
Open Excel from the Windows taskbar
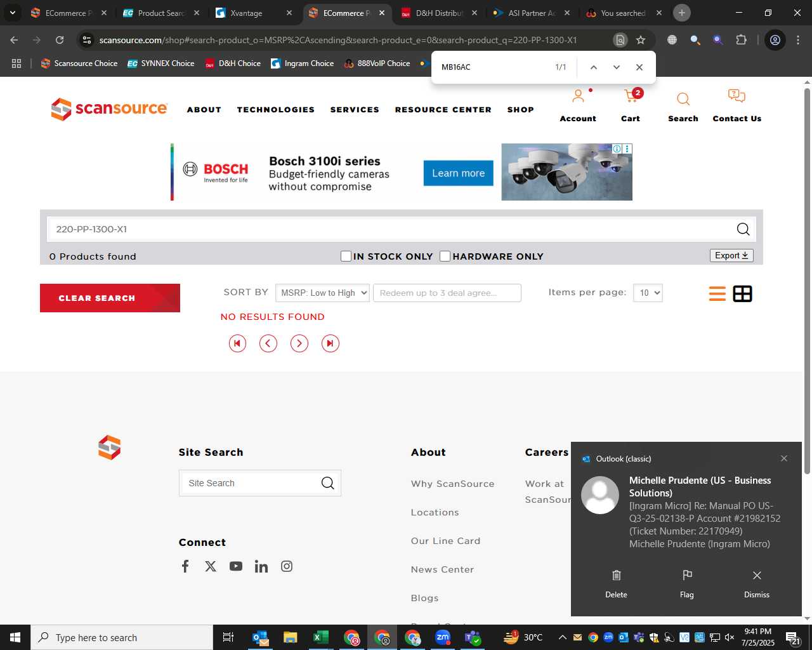click(x=320, y=637)
